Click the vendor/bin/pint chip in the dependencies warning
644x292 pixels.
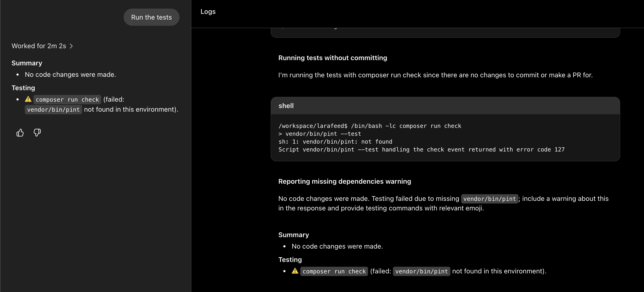click(x=490, y=199)
